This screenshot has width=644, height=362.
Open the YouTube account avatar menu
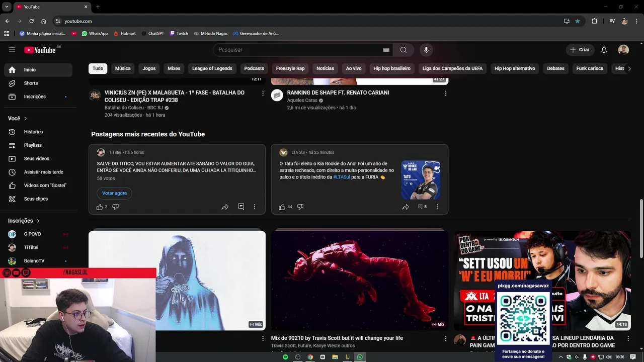(623, 50)
